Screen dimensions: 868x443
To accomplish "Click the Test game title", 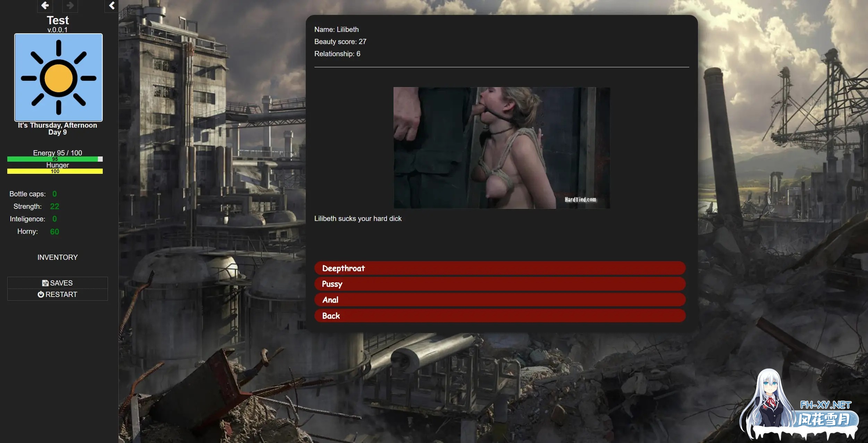I will click(x=58, y=20).
